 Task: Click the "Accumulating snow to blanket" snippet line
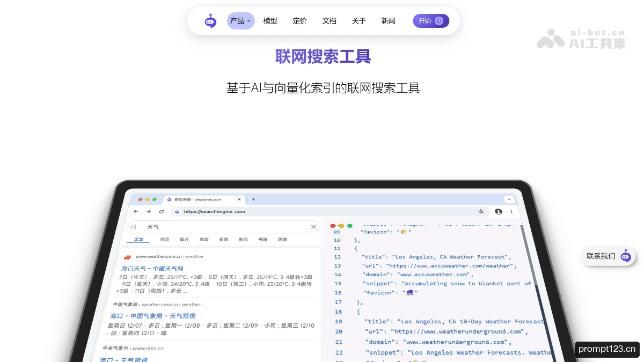[x=447, y=284]
